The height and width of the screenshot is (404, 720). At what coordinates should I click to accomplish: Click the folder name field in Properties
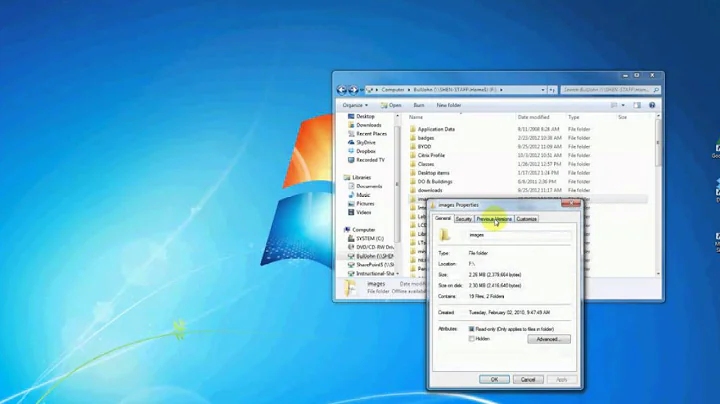[x=519, y=235]
